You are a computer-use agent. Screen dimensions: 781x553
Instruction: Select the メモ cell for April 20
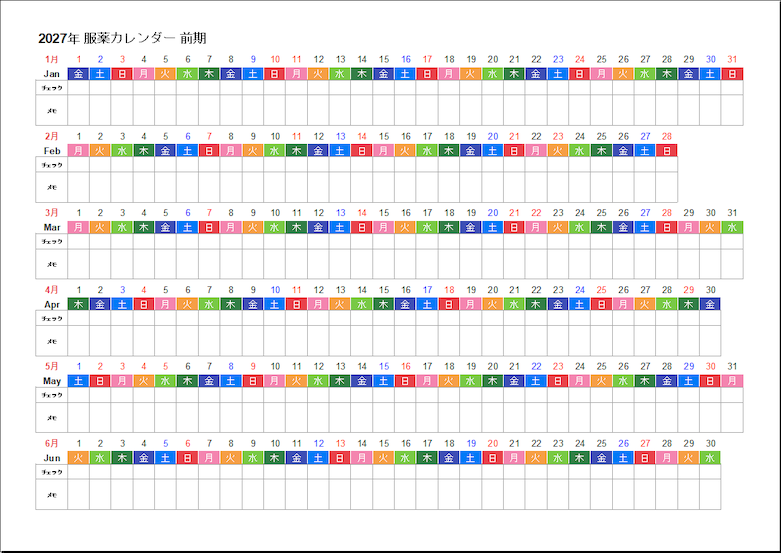click(493, 341)
